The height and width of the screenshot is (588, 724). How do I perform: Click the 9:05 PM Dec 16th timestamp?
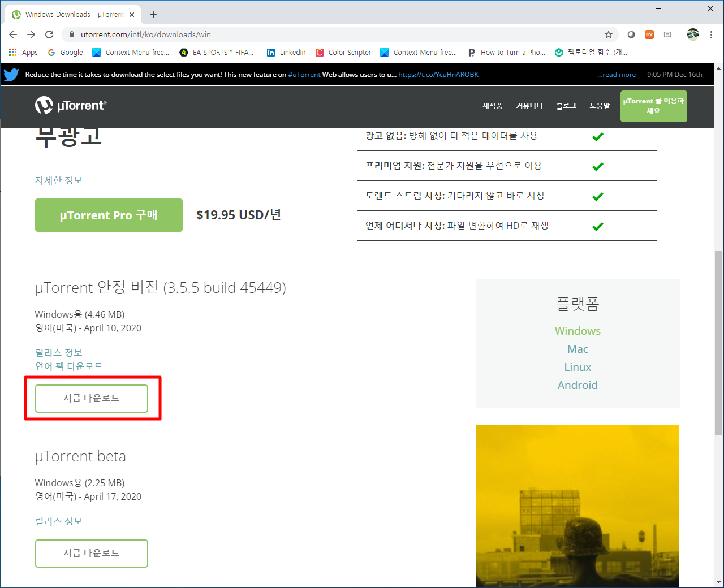[x=675, y=75]
